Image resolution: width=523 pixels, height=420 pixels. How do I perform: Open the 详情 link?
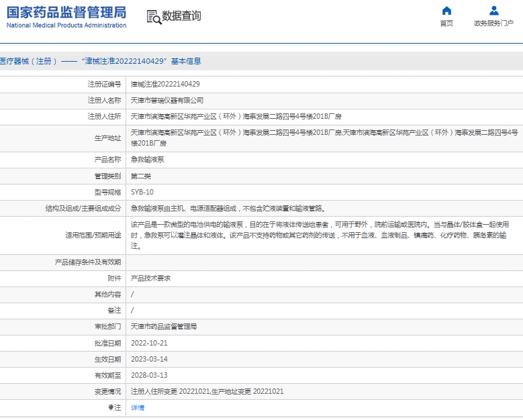coord(138,407)
